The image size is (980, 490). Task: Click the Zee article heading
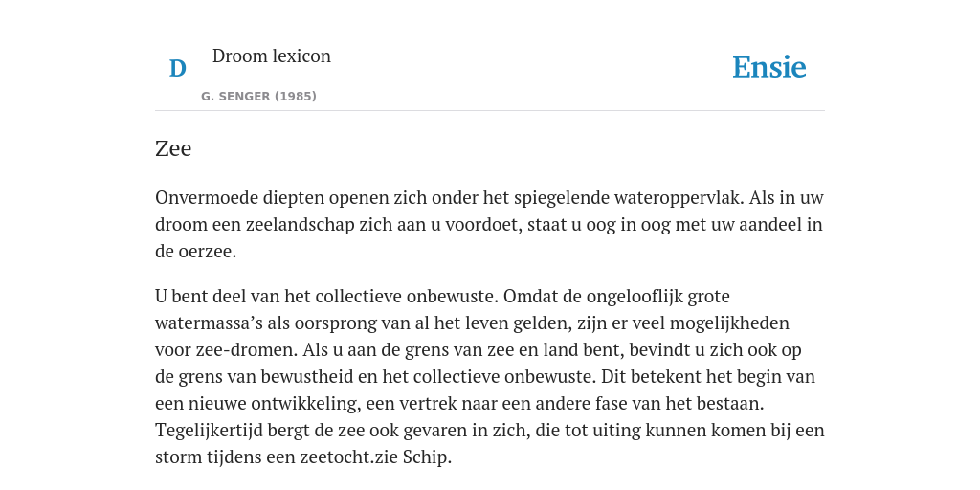[x=173, y=148]
